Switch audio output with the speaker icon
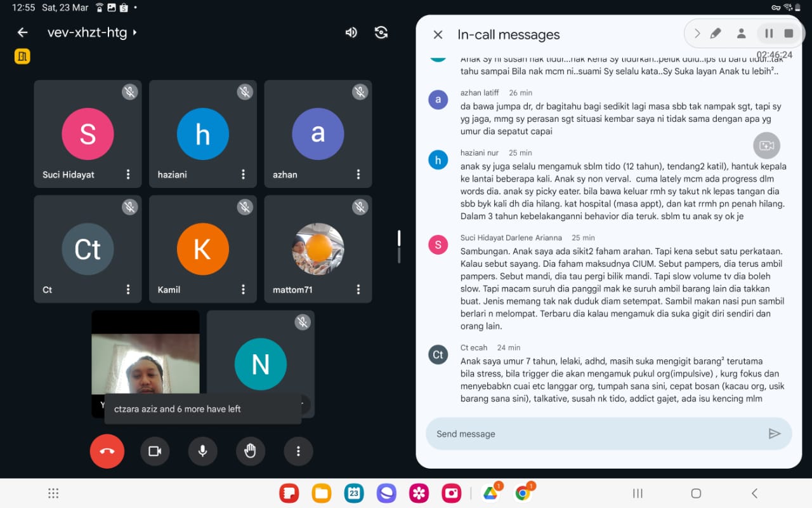Screen dimensions: 812x508 pos(351,32)
